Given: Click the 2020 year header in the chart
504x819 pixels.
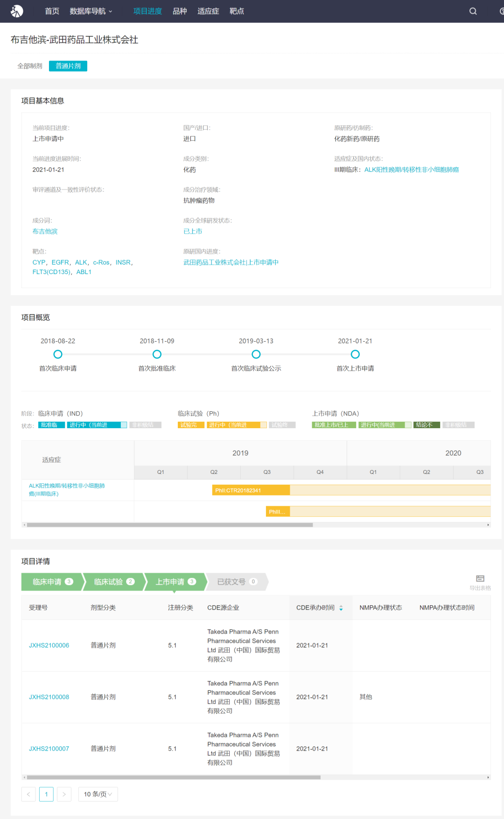Looking at the screenshot, I should coord(453,453).
